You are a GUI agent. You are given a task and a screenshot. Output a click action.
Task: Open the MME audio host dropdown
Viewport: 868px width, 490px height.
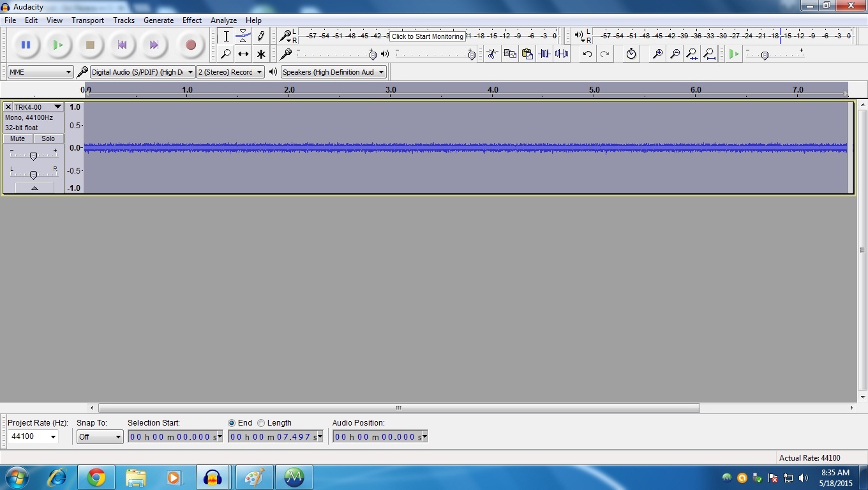[40, 72]
